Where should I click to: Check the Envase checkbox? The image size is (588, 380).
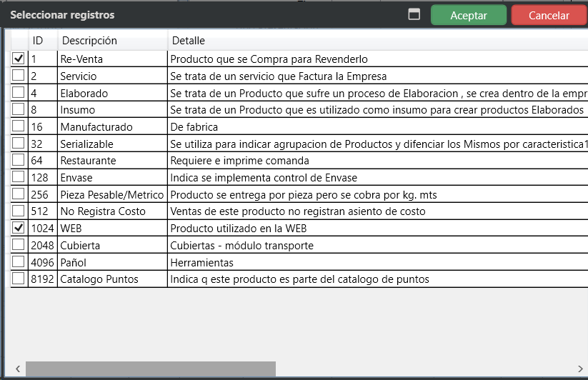tap(19, 177)
